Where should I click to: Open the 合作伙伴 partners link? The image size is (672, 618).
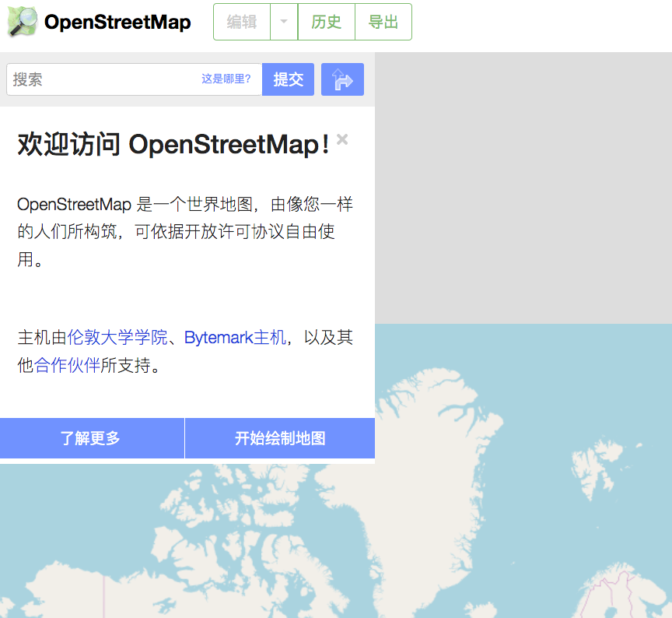click(67, 365)
